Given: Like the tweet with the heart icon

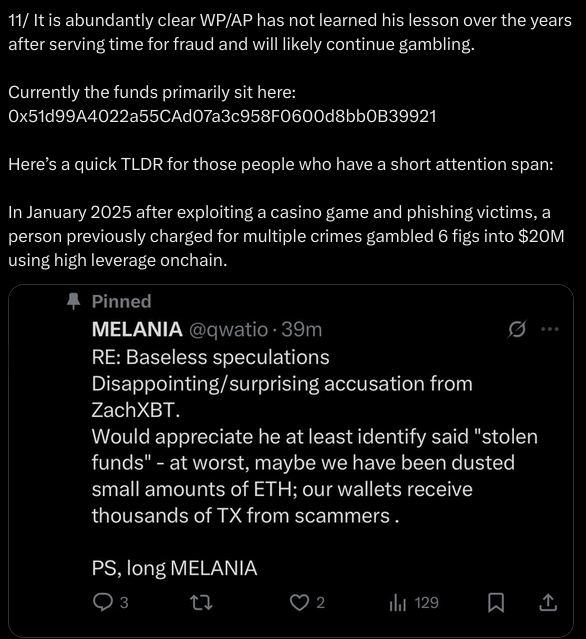Looking at the screenshot, I should point(300,602).
